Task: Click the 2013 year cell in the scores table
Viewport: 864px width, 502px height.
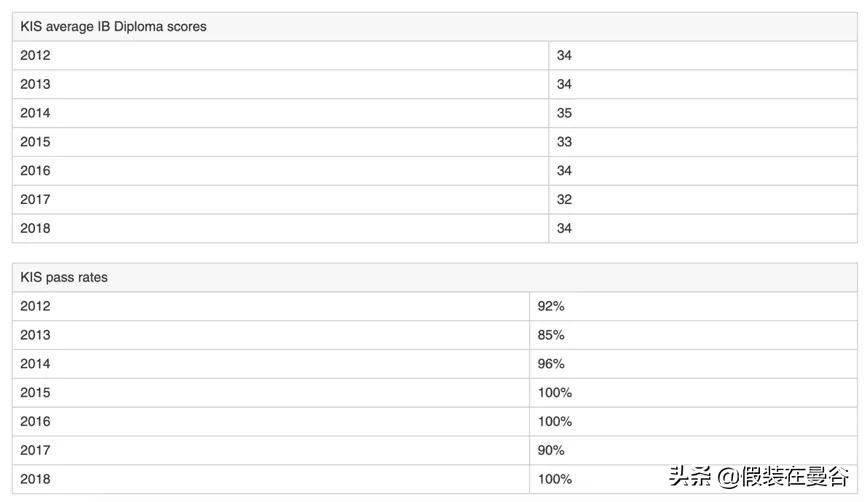Action: pos(35,85)
